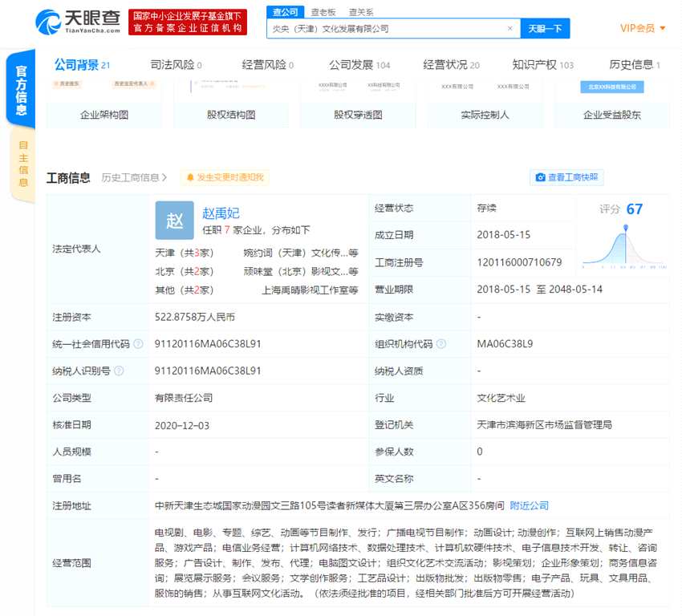Switch to 自主信息 side tab

pos(23,164)
